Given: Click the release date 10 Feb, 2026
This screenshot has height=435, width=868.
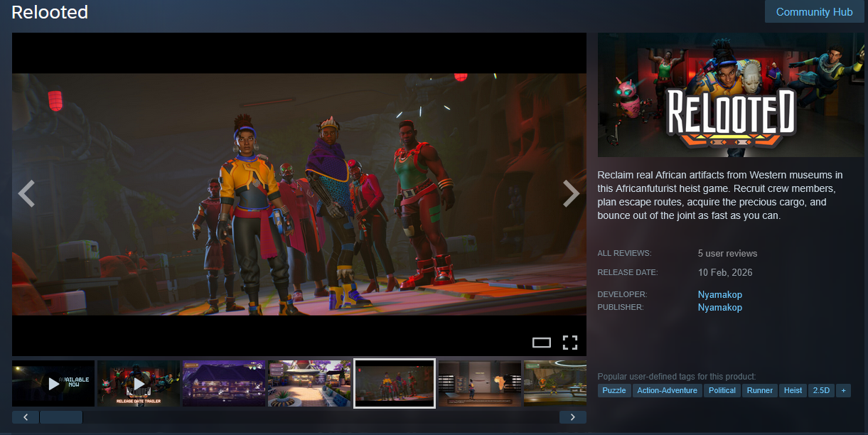Looking at the screenshot, I should pos(725,272).
